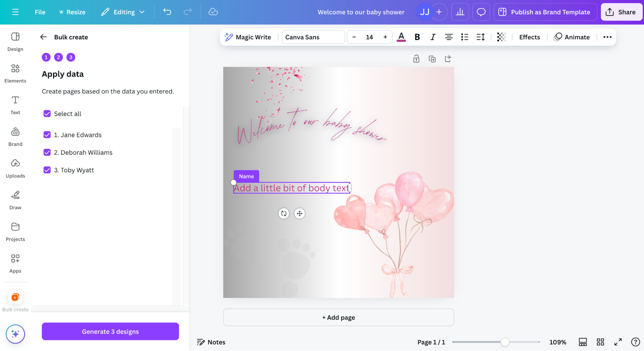Uncheck 3. Toby Wyatt
Screen dimensions: 644x351
[x=47, y=170]
